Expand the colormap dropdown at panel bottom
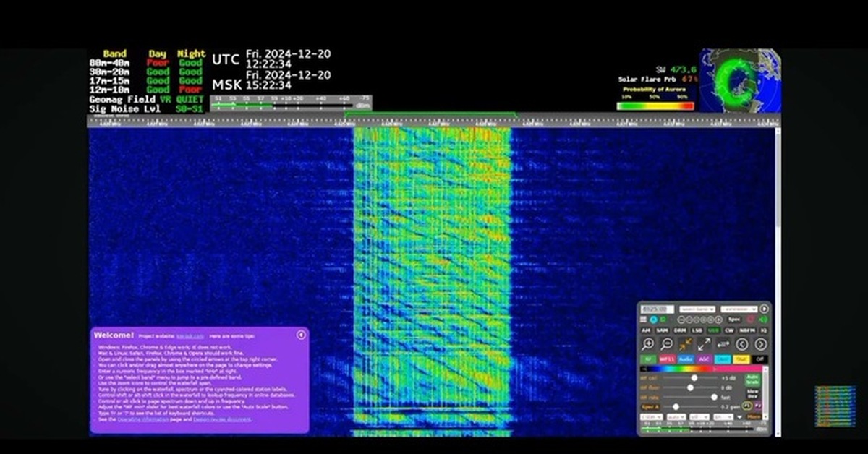This screenshot has height=454, width=868. [x=653, y=417]
